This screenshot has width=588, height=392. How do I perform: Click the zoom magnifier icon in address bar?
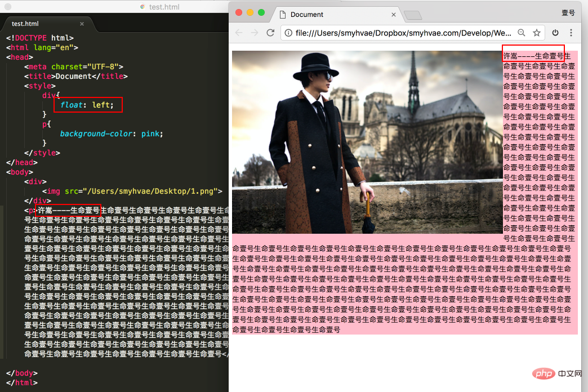pyautogui.click(x=521, y=33)
